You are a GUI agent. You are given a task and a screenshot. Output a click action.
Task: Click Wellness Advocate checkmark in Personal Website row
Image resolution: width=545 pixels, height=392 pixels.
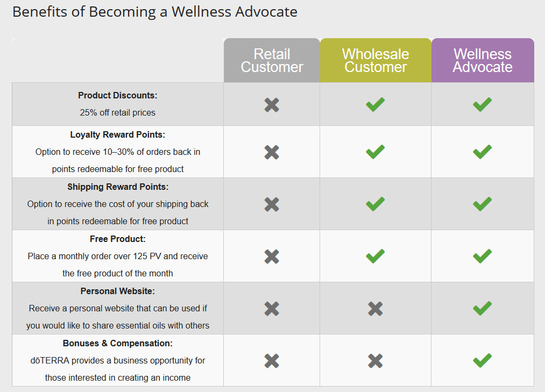pos(483,308)
